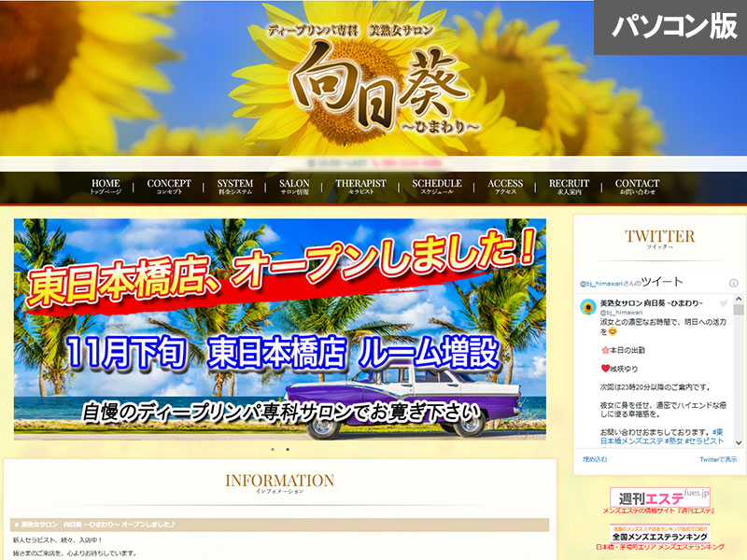Screen dimensions: 747x560
Task: Click the sunflower profile avatar in the tweet
Action: [x=588, y=307]
